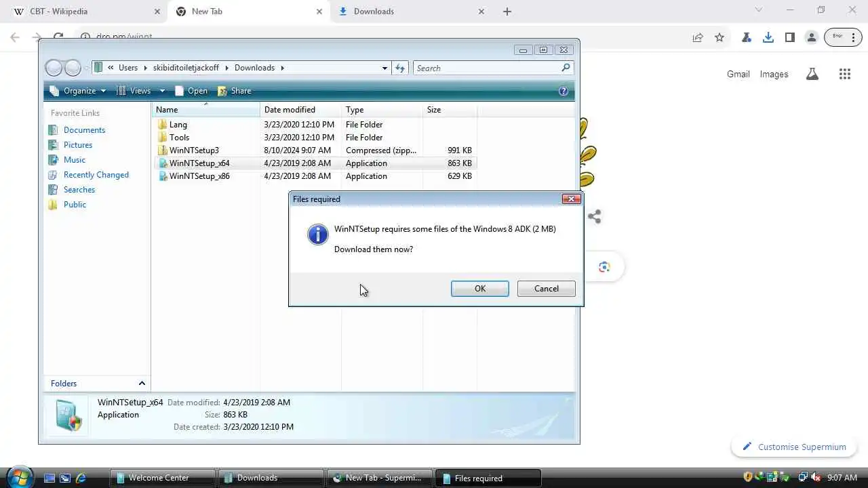Image resolution: width=868 pixels, height=488 pixels.
Task: Open the Organize menu
Action: coord(78,91)
